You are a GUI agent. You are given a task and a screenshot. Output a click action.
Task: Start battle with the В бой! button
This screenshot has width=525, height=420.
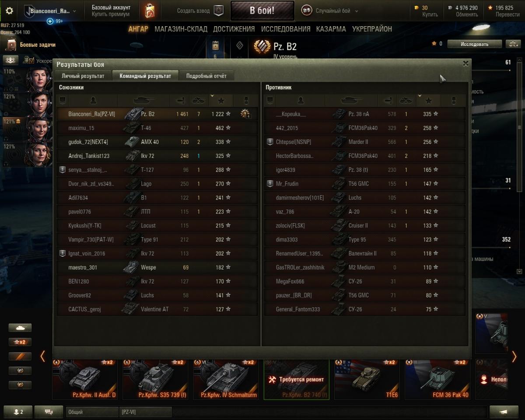pos(262,11)
